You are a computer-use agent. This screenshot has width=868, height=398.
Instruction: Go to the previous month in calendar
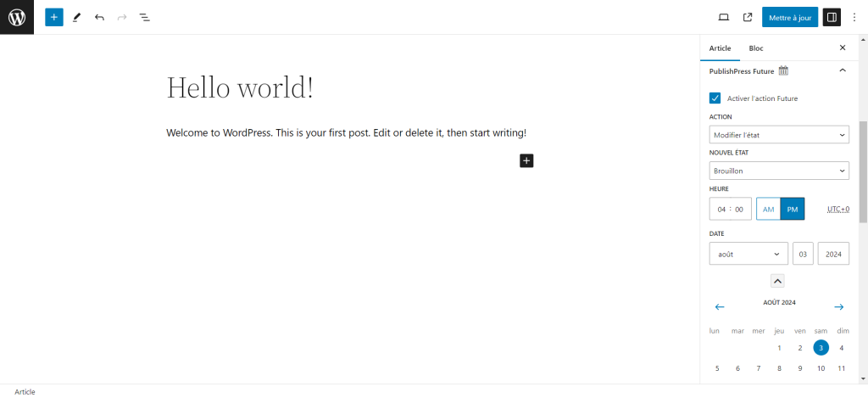(x=720, y=306)
